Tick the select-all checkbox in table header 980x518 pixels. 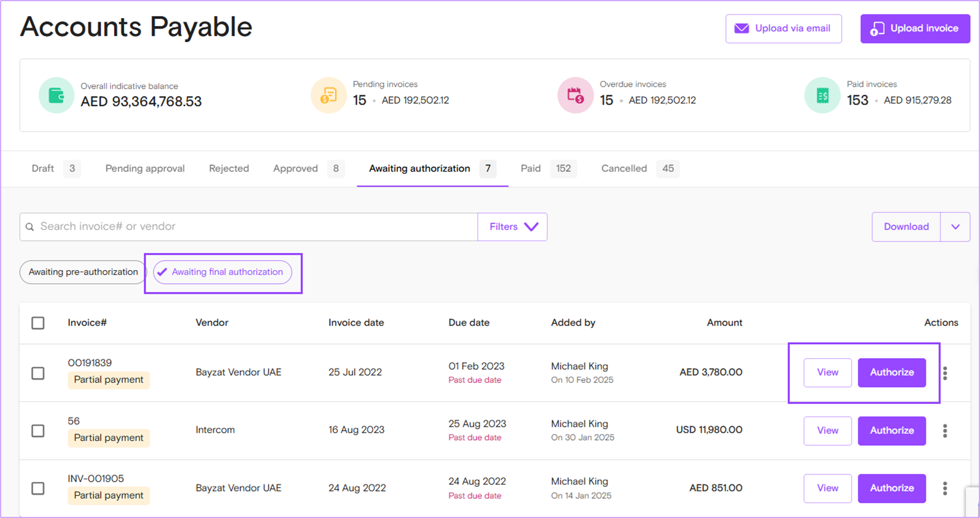[38, 323]
